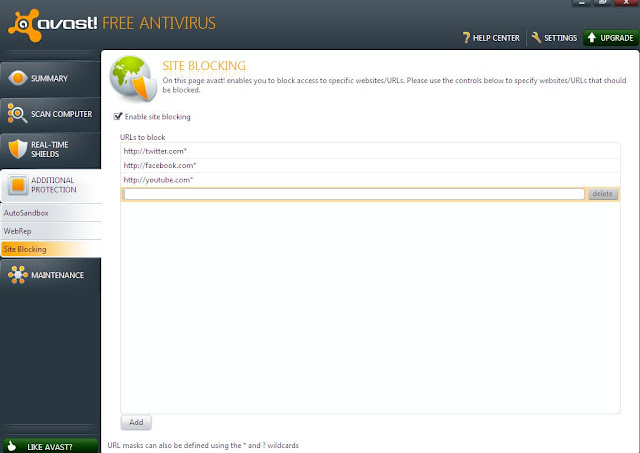Click the Settings wrench icon
This screenshot has height=453, width=640.
coord(536,38)
